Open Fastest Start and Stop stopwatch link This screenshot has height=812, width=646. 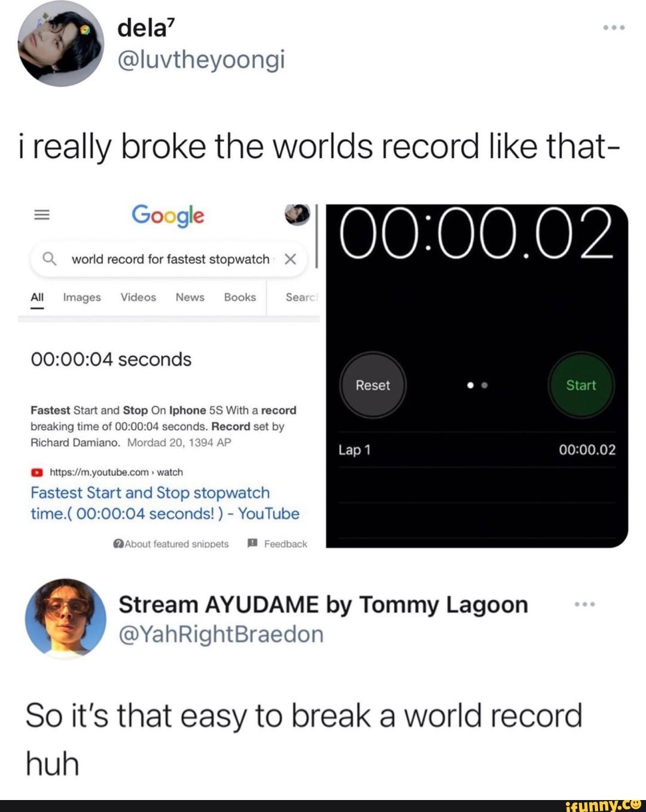point(165,503)
